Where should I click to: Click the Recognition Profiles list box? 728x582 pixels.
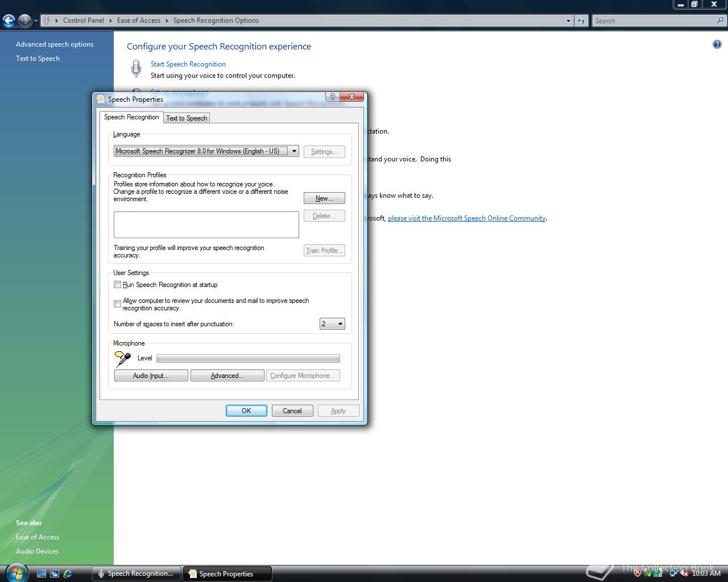206,225
